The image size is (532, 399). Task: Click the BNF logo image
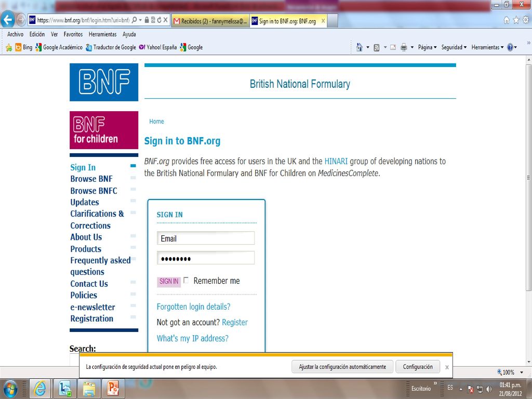(x=104, y=82)
